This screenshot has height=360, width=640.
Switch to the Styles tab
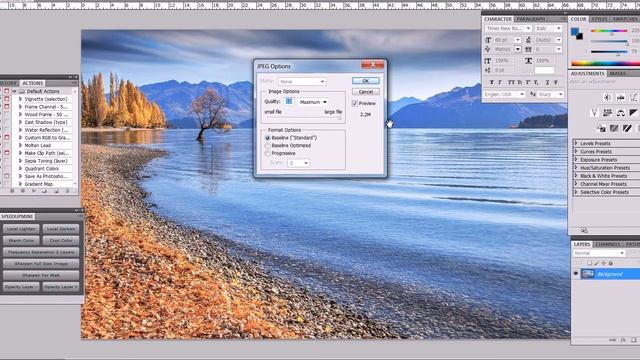[x=600, y=19]
